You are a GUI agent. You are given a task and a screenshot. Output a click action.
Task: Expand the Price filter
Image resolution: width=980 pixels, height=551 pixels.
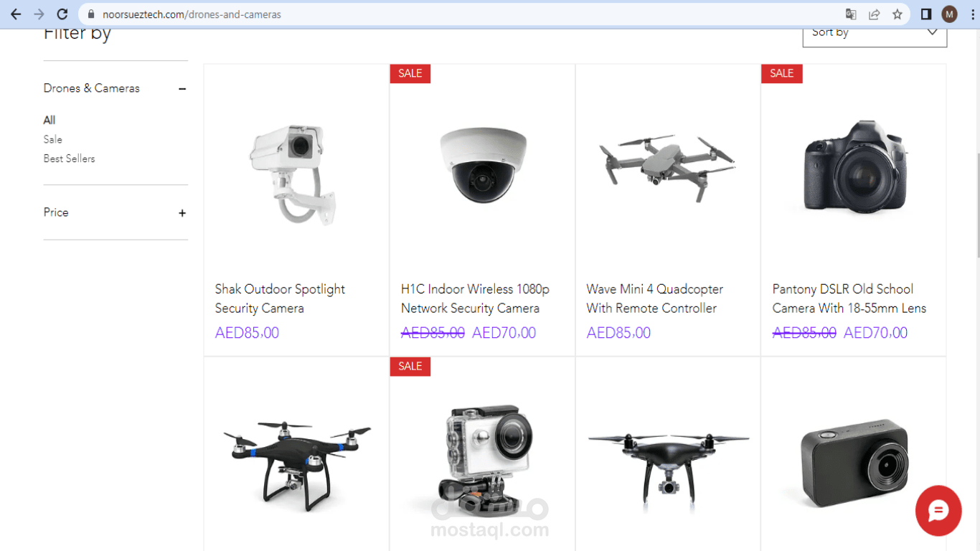click(x=182, y=213)
